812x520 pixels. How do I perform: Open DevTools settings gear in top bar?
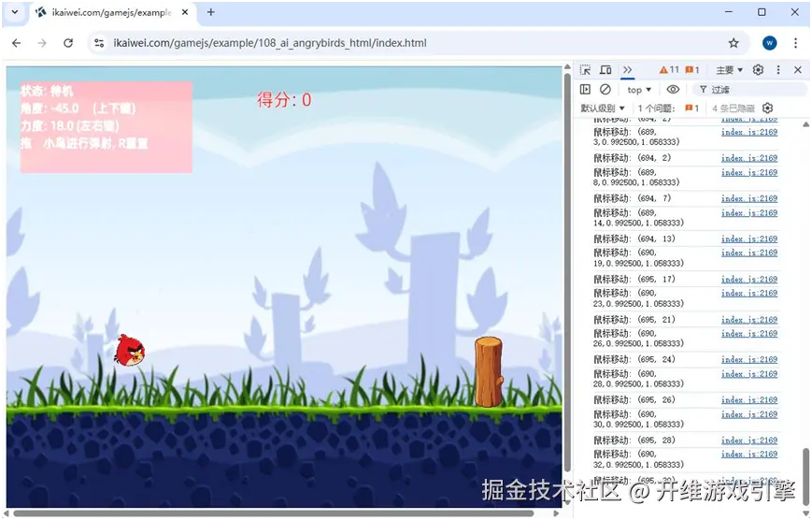pyautogui.click(x=758, y=69)
